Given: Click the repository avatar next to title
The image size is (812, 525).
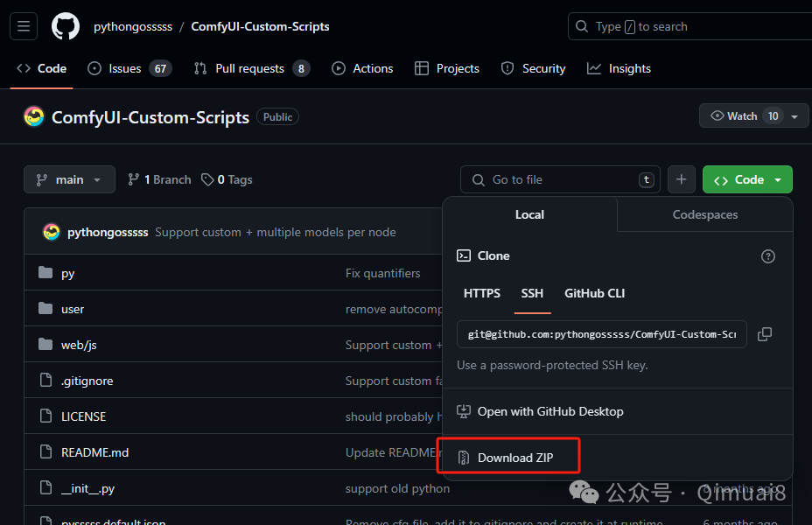Looking at the screenshot, I should click(x=34, y=117).
